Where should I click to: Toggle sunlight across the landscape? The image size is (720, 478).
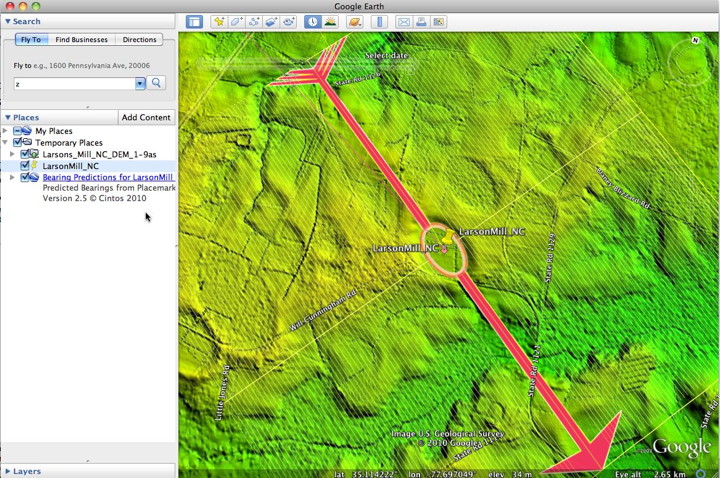(330, 21)
